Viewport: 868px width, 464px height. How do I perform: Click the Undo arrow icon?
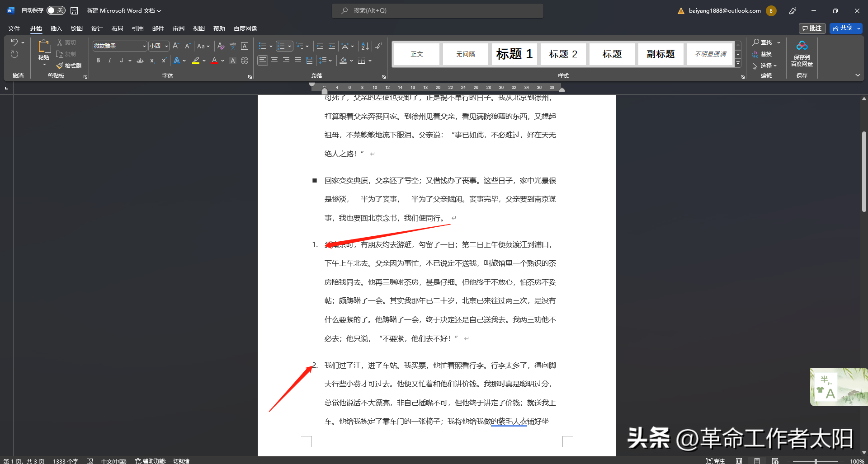tap(14, 42)
